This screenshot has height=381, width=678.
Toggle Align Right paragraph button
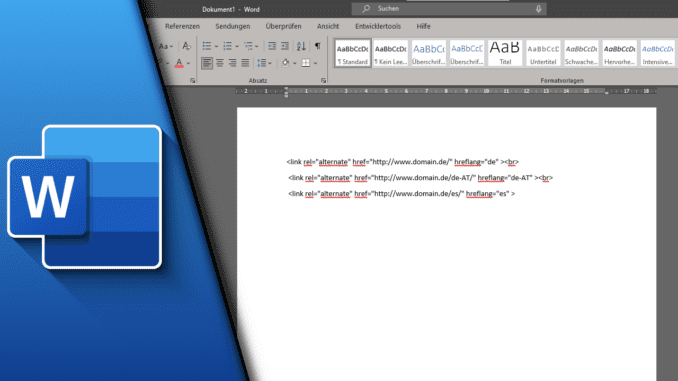pyautogui.click(x=233, y=63)
